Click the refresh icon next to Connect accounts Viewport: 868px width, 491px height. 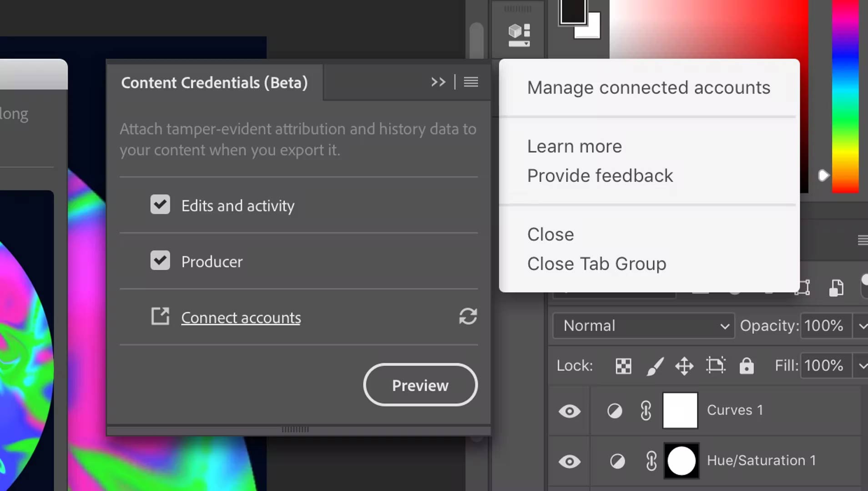coord(469,317)
